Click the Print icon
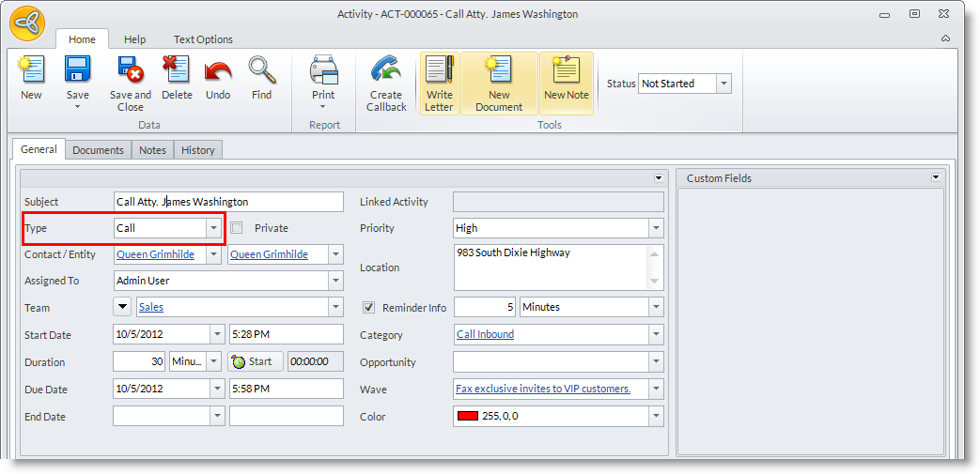This screenshot has height=474, width=980. pyautogui.click(x=323, y=71)
